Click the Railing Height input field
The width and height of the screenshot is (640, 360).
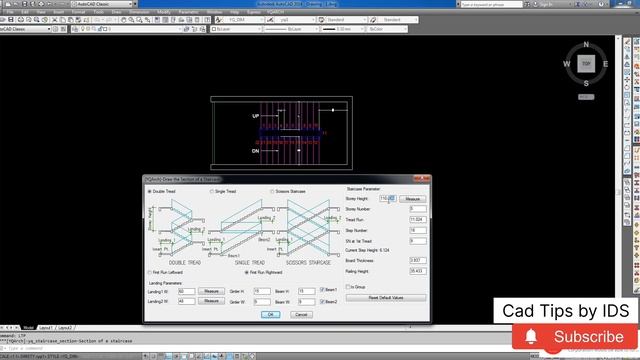pos(418,271)
